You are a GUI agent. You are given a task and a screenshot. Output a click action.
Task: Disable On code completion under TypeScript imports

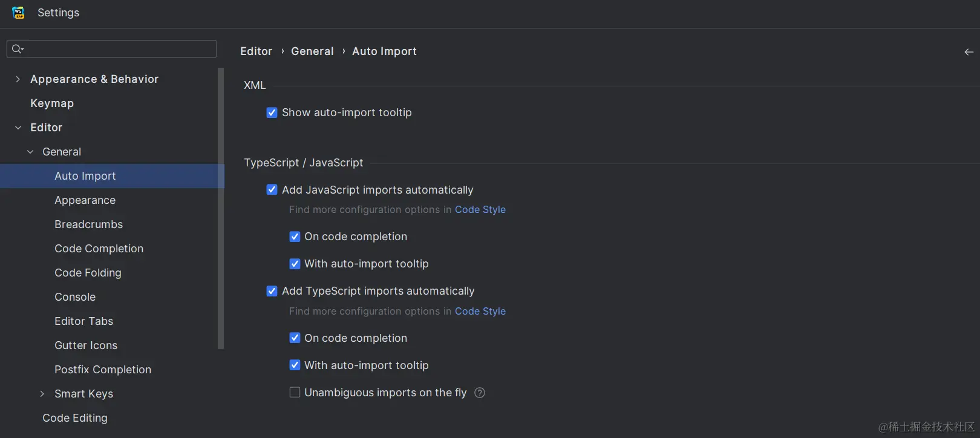coord(295,338)
